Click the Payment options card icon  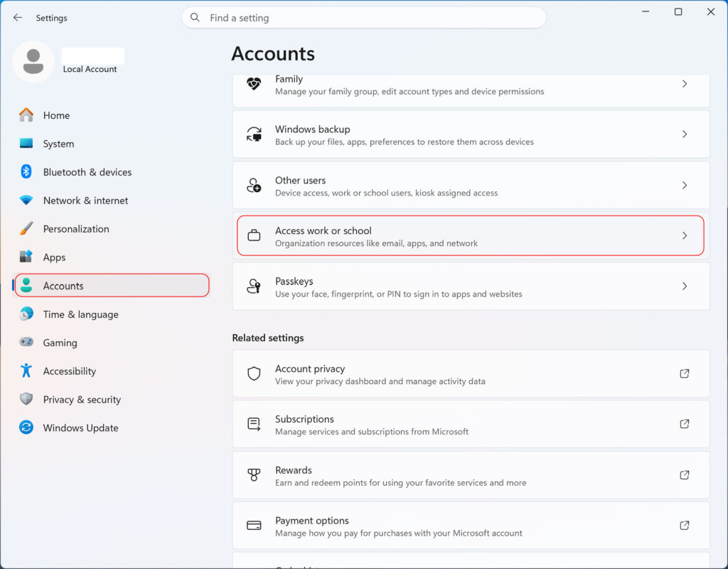254,526
